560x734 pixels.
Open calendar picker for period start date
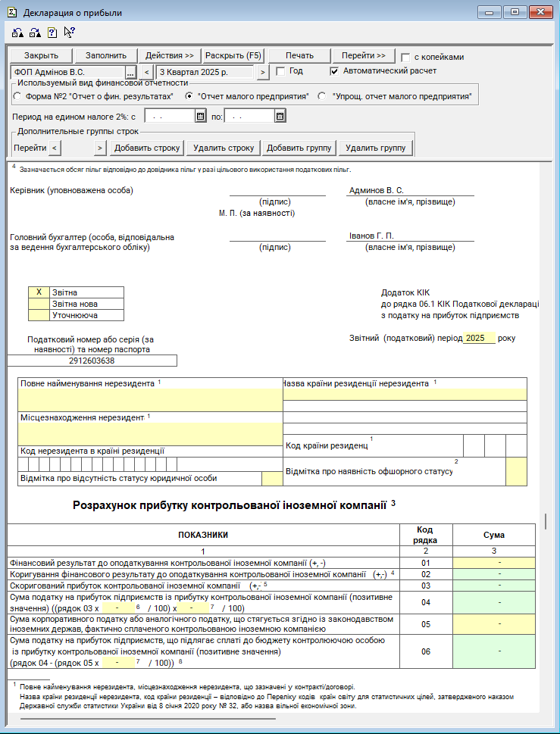[x=200, y=117]
